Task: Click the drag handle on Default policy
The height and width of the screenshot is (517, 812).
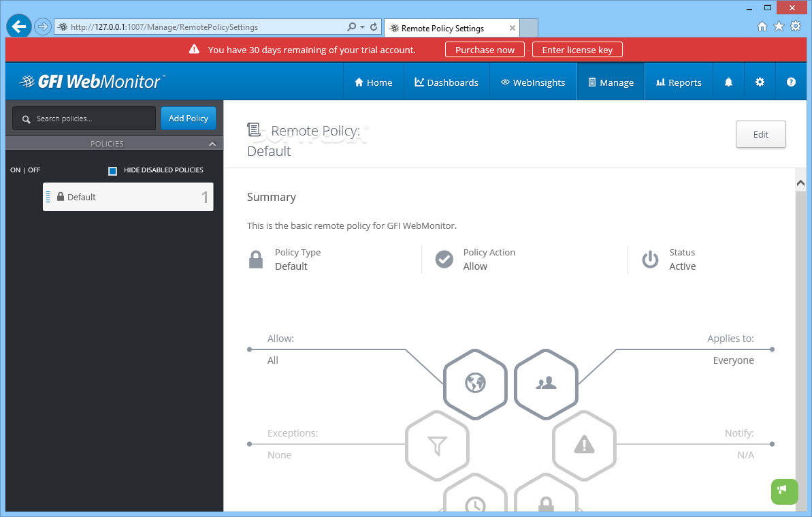Action: pos(48,197)
